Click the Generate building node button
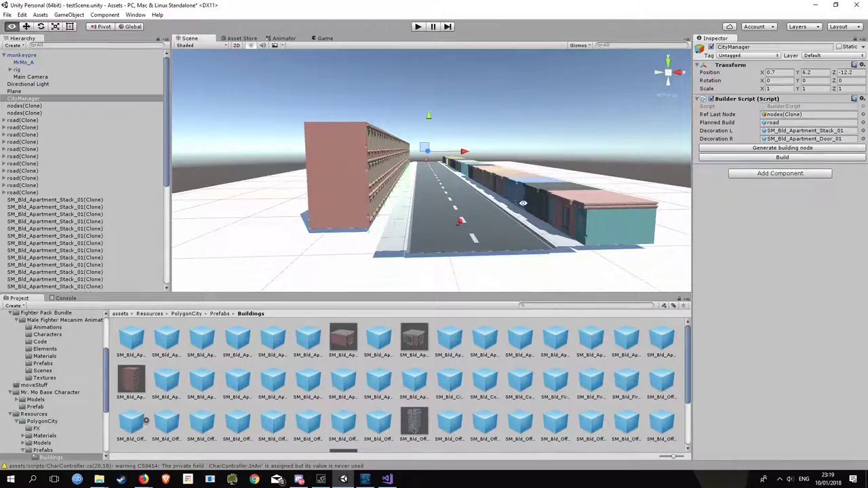 tap(782, 148)
